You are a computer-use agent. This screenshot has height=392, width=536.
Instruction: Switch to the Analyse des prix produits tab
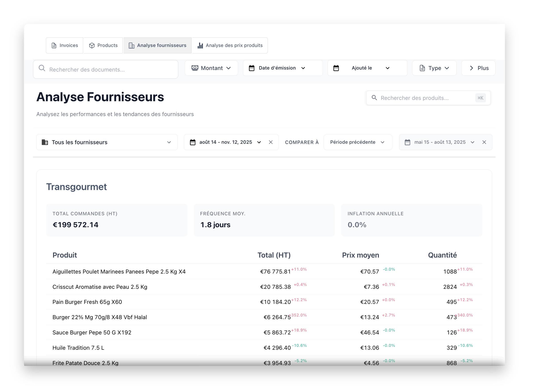[x=230, y=45]
